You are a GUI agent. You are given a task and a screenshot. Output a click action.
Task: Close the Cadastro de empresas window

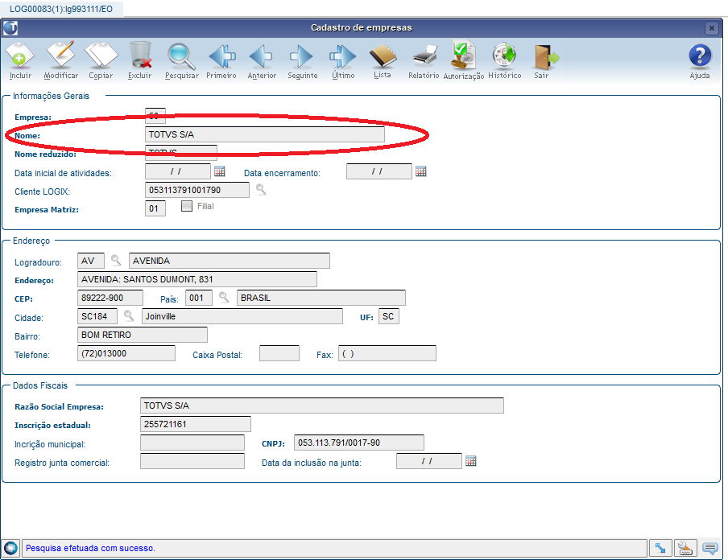tap(711, 28)
